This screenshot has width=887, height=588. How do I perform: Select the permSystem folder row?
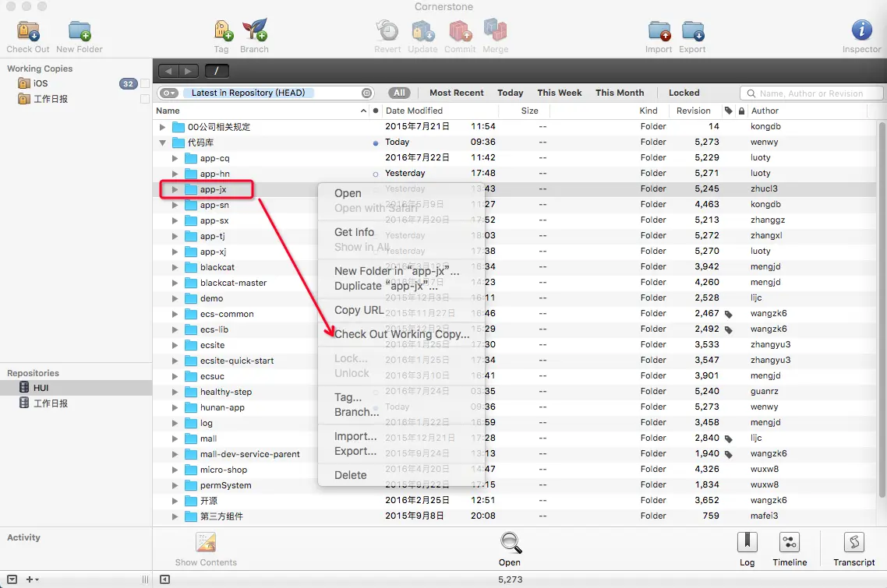[514, 485]
